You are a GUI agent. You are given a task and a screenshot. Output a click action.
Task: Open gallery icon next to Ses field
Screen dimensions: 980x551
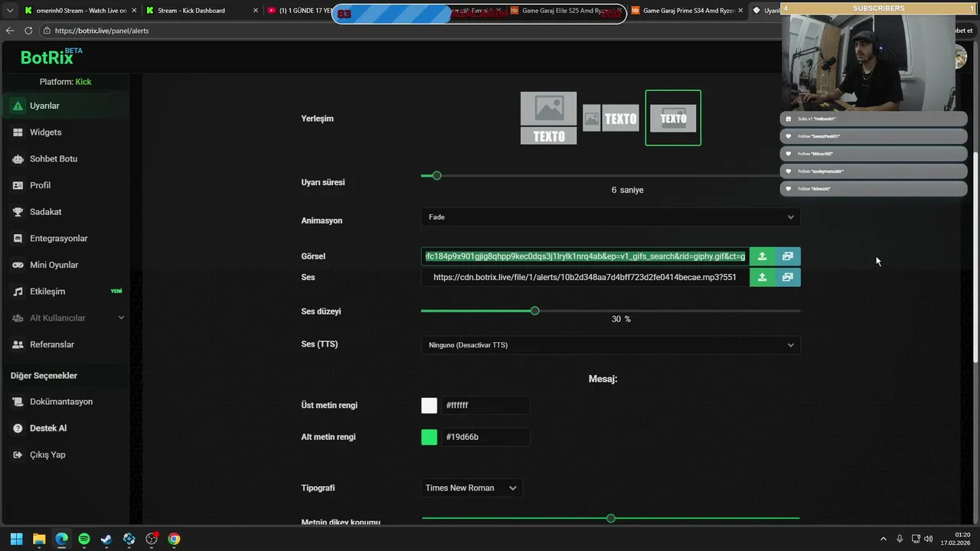pyautogui.click(x=787, y=277)
